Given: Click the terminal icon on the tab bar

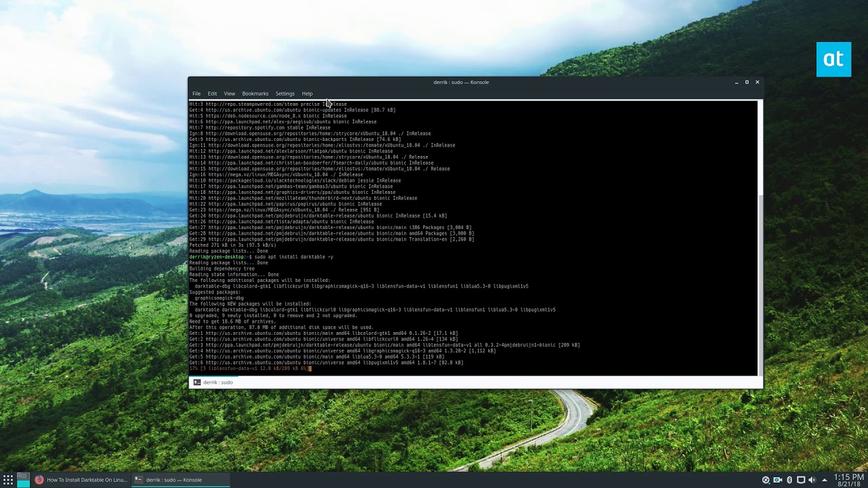Looking at the screenshot, I should pos(197,382).
